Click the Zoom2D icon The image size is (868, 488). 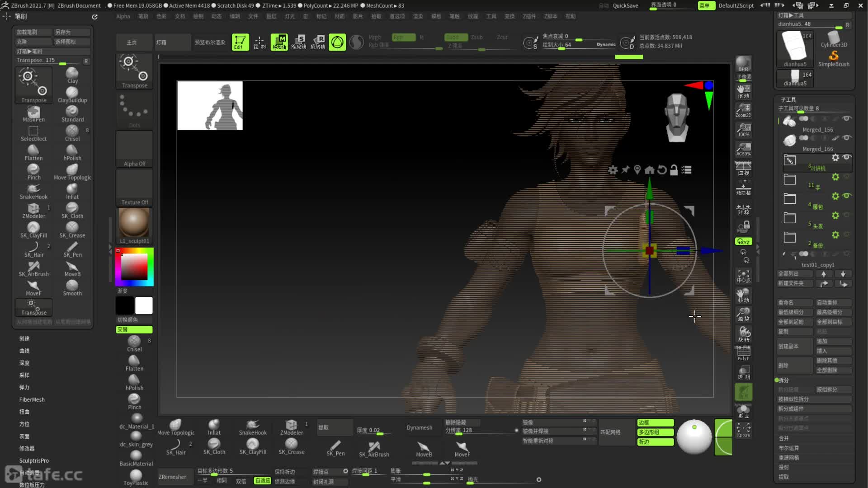point(743,110)
